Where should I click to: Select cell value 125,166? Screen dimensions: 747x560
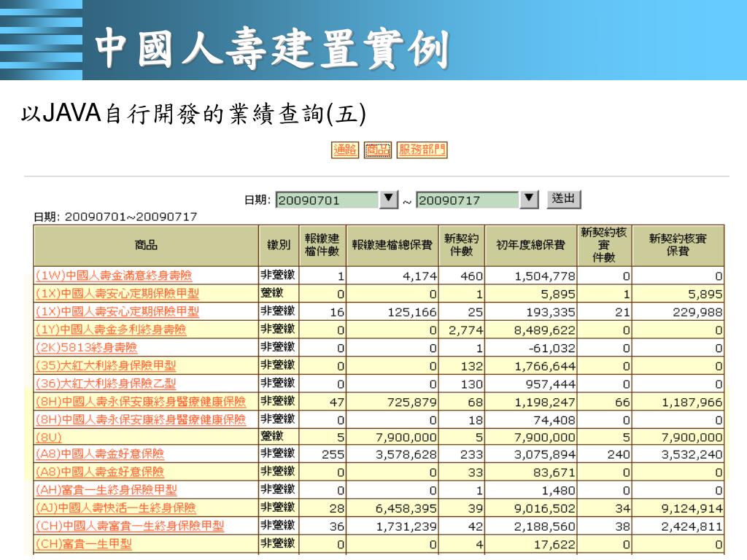(x=412, y=312)
